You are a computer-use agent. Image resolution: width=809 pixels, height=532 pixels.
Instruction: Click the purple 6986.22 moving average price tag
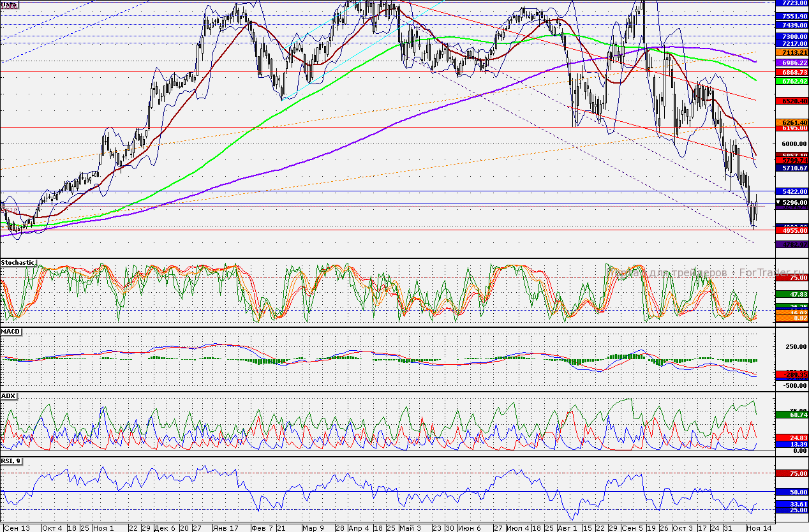pos(791,64)
